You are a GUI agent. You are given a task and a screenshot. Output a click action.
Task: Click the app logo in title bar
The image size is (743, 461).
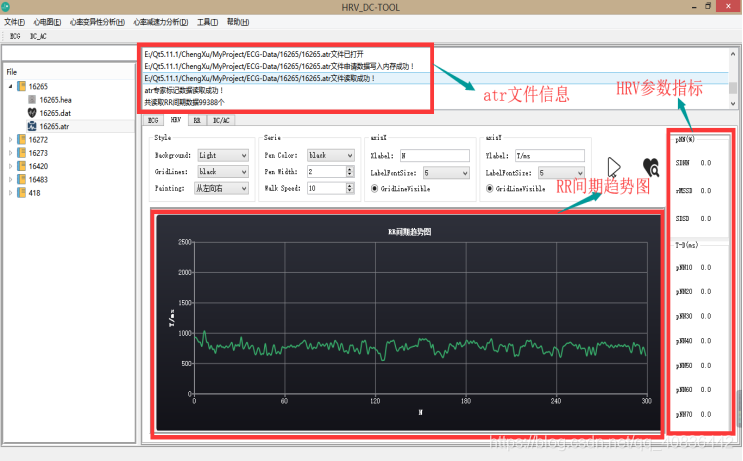pyautogui.click(x=6, y=7)
